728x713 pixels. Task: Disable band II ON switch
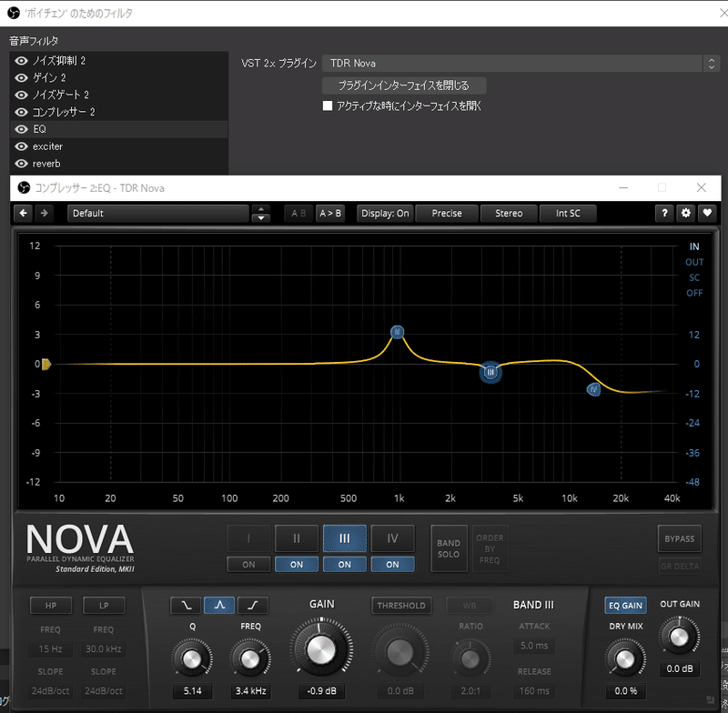click(x=297, y=565)
